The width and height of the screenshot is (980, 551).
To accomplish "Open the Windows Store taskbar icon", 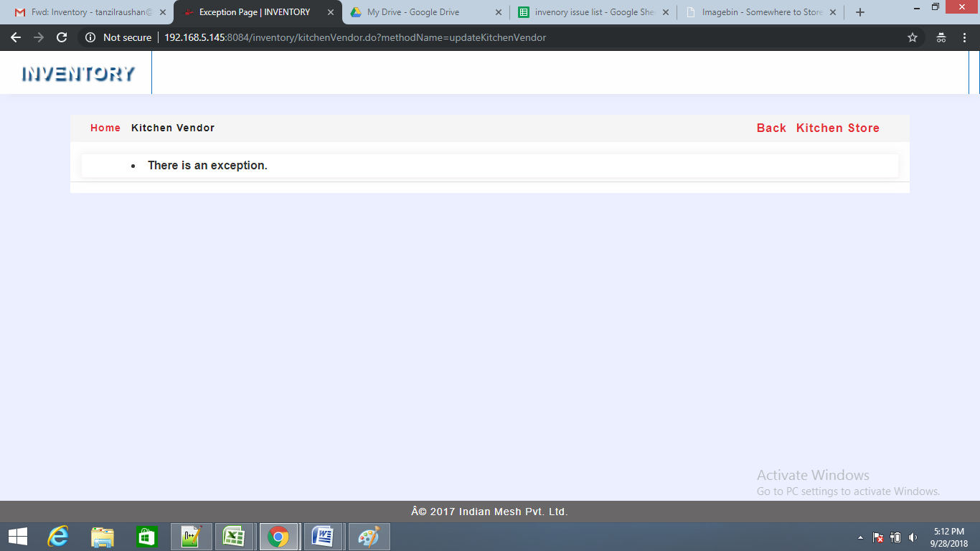I will click(x=147, y=537).
